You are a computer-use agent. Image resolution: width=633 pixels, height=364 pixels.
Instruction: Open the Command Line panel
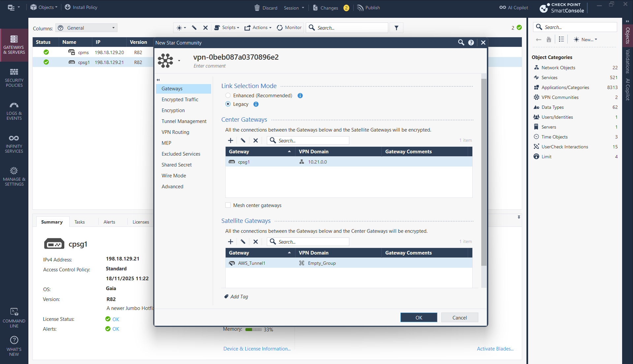click(x=14, y=318)
